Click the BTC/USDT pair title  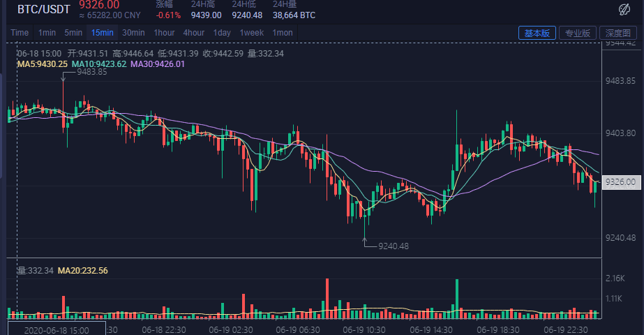(43, 9)
